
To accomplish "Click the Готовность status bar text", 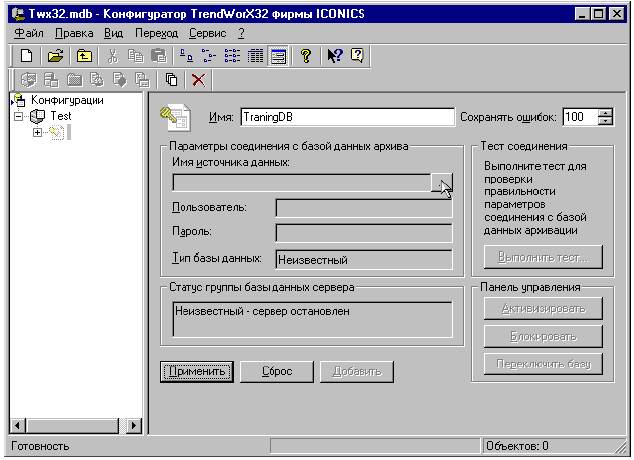I will tap(40, 446).
